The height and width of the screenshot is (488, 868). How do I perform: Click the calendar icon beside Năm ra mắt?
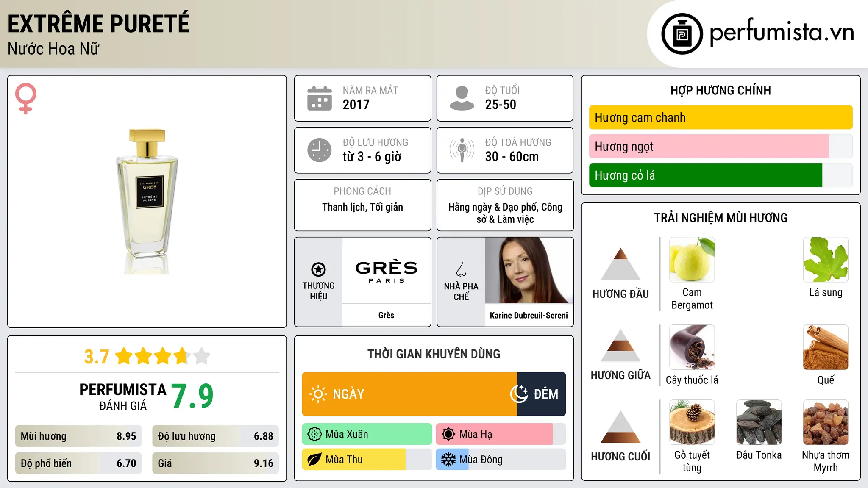(x=320, y=98)
